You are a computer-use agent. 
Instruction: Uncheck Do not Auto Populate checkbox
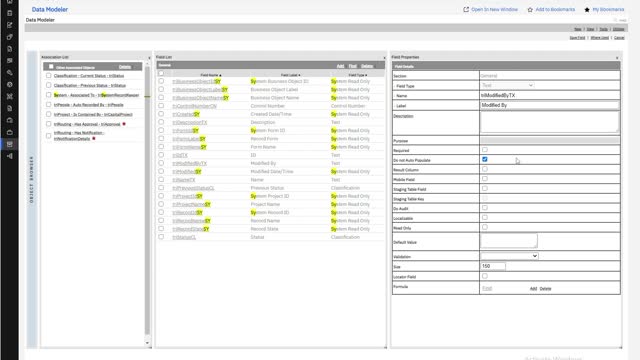484,159
